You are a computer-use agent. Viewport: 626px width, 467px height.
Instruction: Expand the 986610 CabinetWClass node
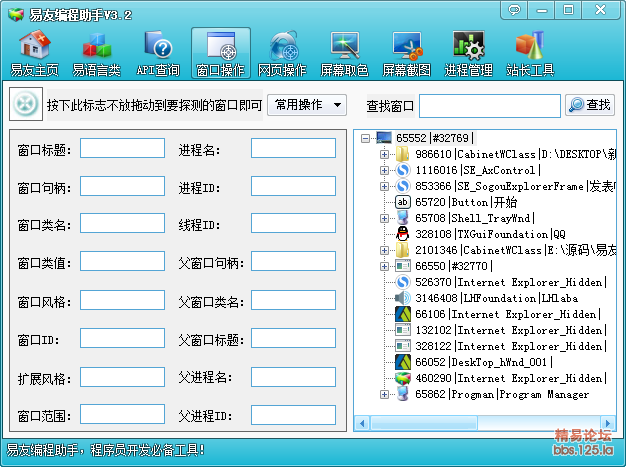[384, 154]
